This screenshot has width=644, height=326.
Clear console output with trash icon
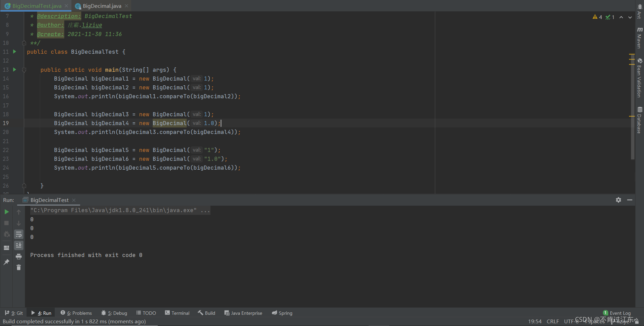click(x=19, y=268)
